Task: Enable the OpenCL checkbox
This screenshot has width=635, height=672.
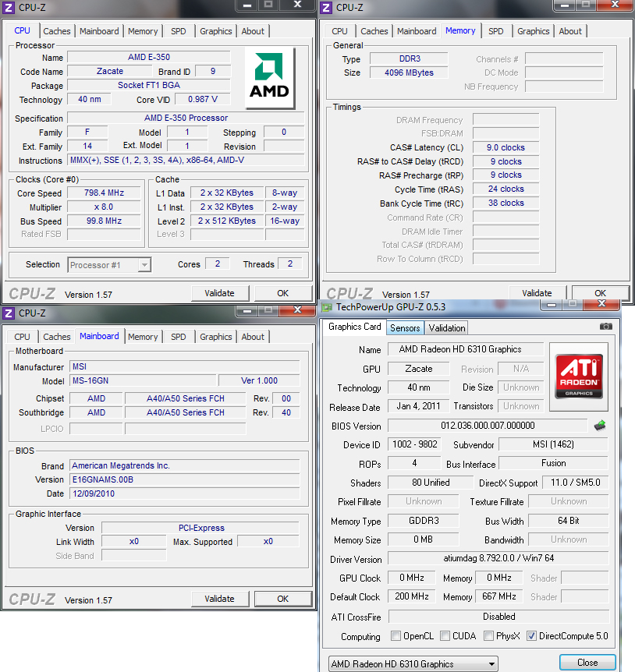Action: coord(396,635)
